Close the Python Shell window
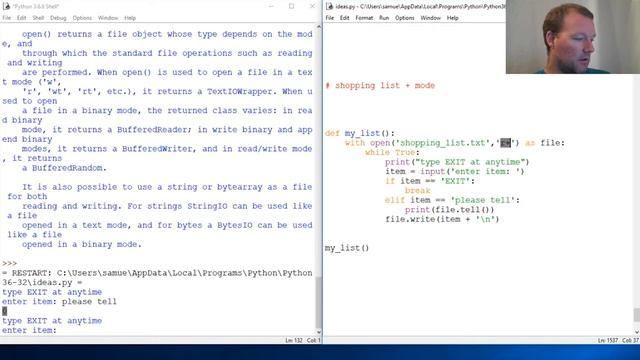 312,6
